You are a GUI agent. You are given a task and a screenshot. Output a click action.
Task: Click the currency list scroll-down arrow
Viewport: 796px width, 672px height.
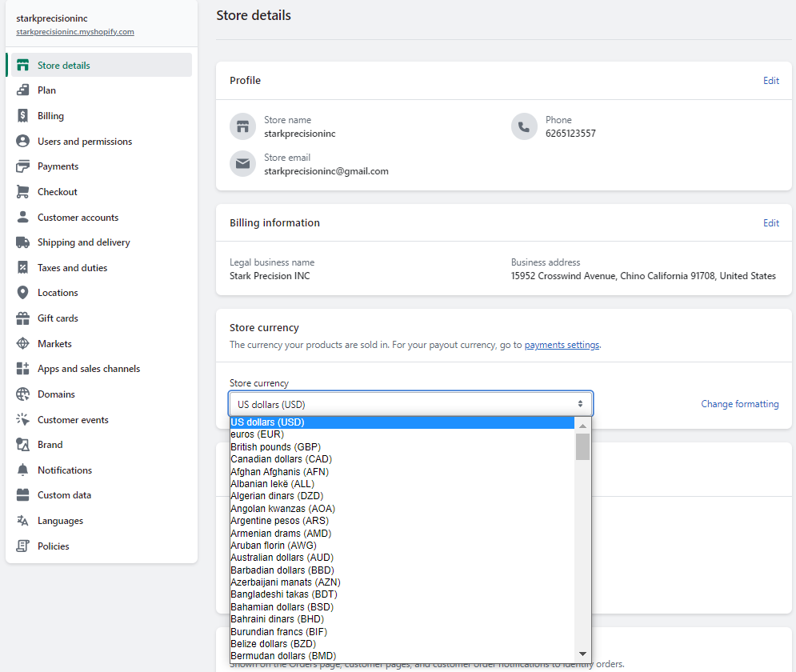click(582, 654)
